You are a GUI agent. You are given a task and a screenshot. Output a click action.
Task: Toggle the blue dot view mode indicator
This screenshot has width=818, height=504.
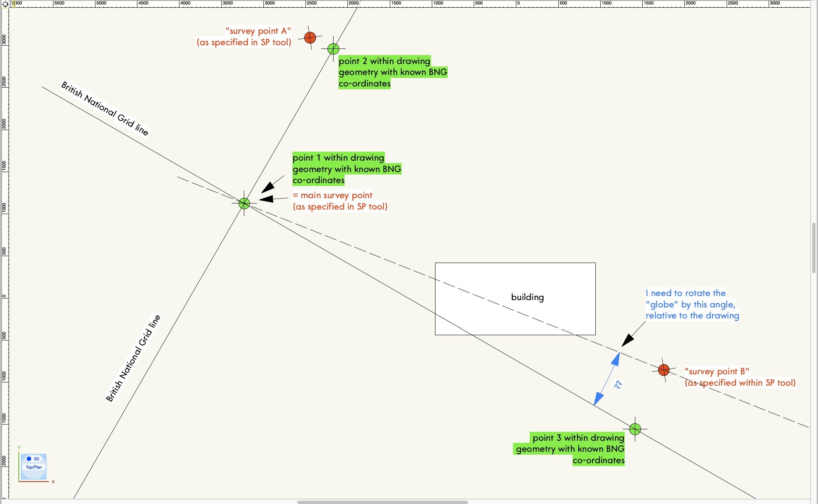click(28, 458)
